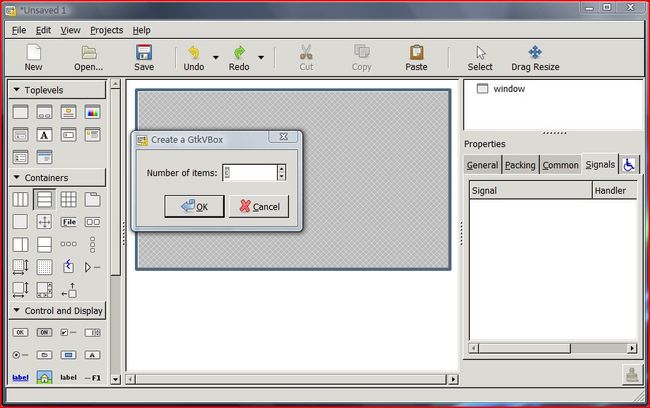Select the blue underlined Link Button icon

(x=20, y=377)
